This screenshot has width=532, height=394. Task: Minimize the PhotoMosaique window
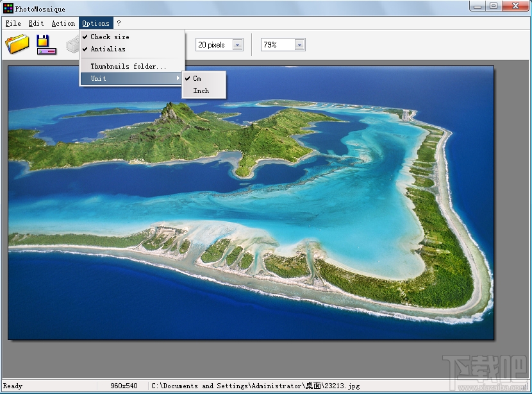[x=478, y=6]
